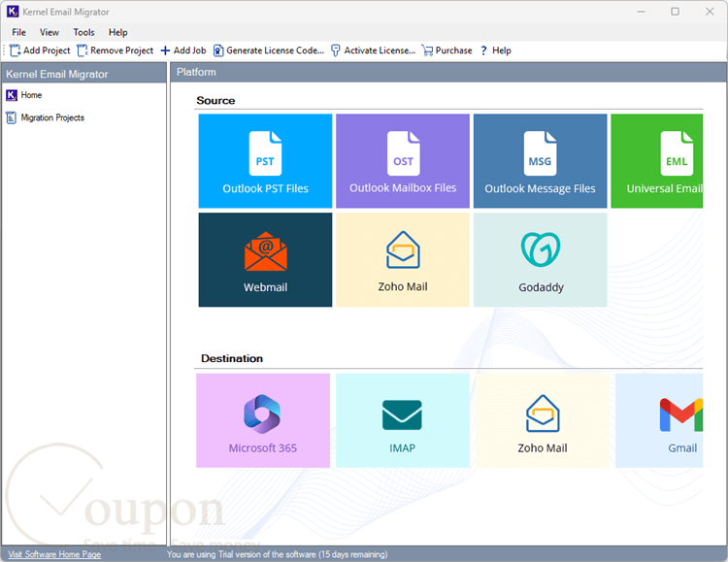Open the File menu
The width and height of the screenshot is (728, 562).
click(19, 32)
